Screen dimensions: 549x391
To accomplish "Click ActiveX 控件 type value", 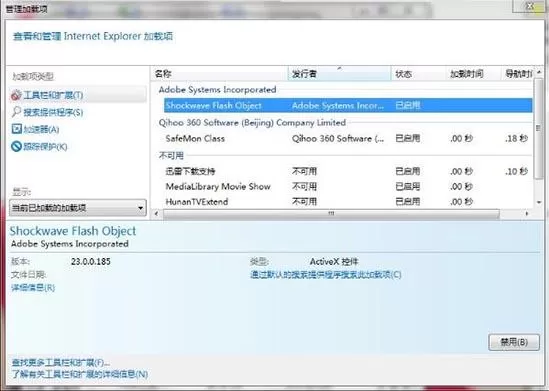I will pos(334,261).
